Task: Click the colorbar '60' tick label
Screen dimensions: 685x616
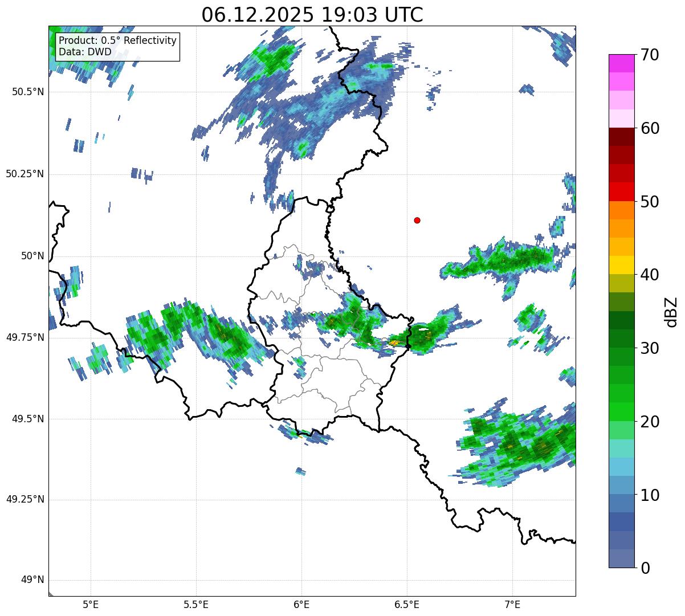Action: (650, 129)
